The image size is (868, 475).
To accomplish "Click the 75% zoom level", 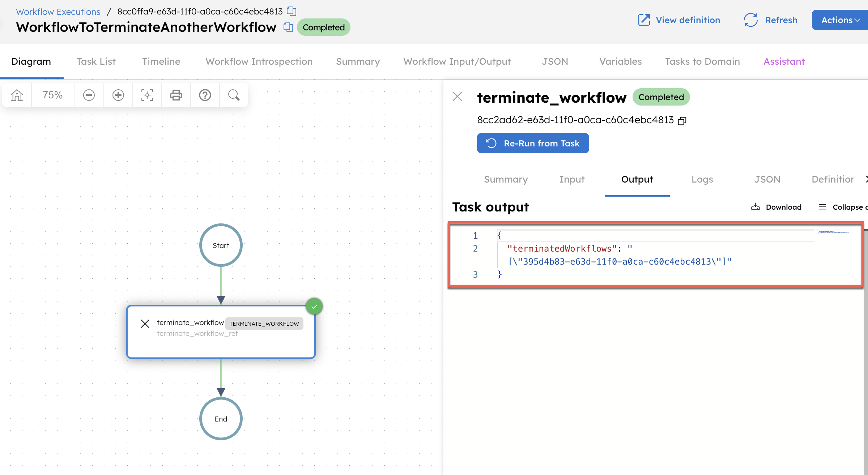I will click(x=53, y=95).
